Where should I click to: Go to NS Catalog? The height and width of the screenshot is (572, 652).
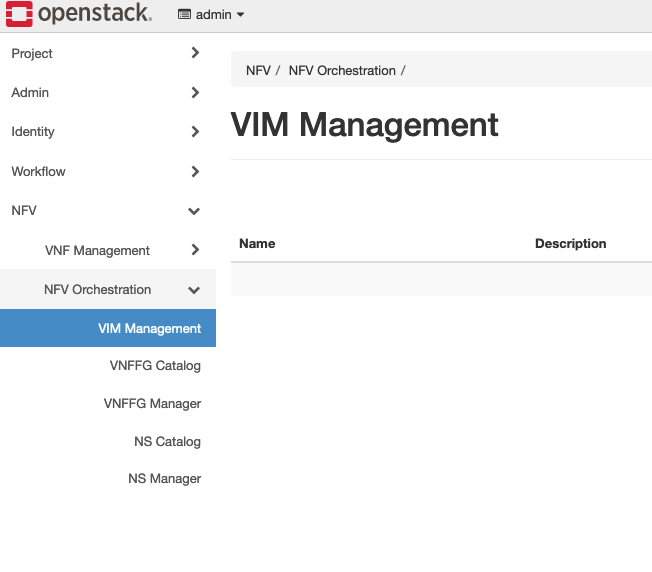pyautogui.click(x=167, y=441)
